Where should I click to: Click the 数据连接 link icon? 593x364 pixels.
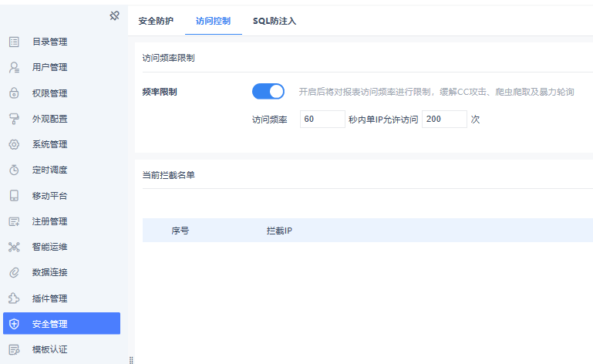[x=14, y=272]
